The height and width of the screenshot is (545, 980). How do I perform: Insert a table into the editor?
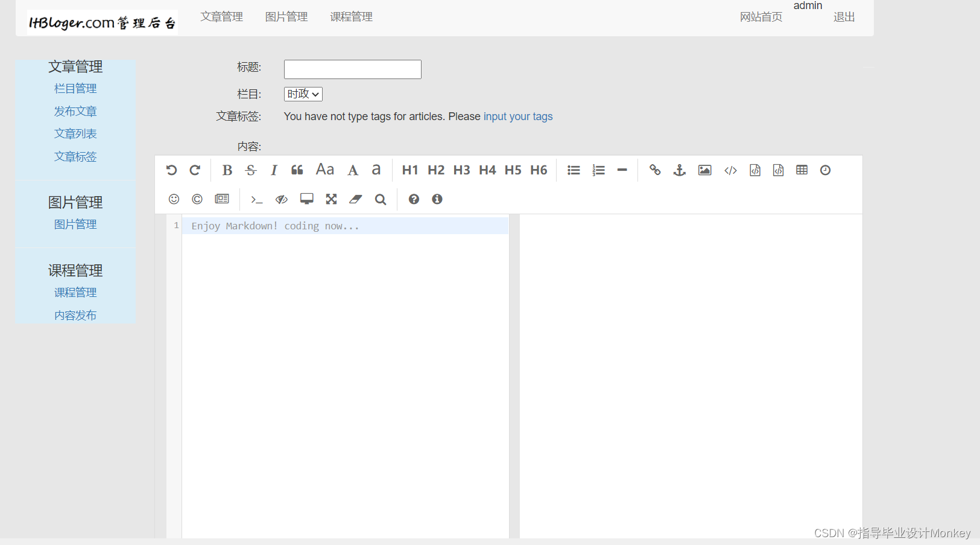pyautogui.click(x=802, y=170)
